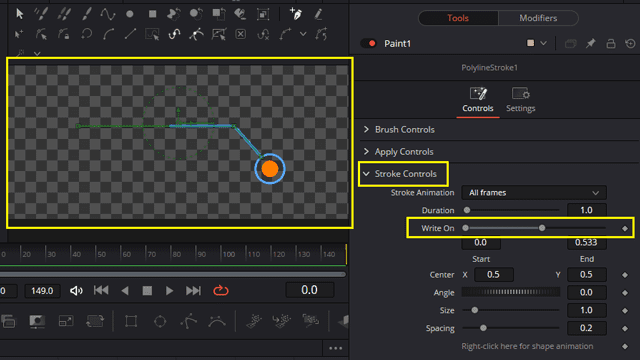This screenshot has height=360, width=640.
Task: Select the circle paint shape tool
Action: 129,14
